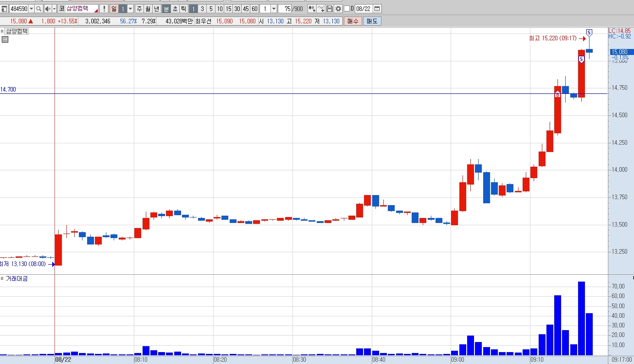Image resolution: width=634 pixels, height=364 pixels.
Task: Switch chart to 분 (minute) mode
Action: (x=166, y=9)
